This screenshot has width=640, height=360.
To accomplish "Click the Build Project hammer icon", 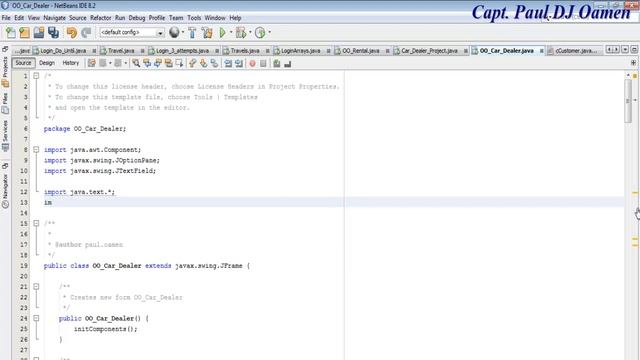I will coord(192,33).
